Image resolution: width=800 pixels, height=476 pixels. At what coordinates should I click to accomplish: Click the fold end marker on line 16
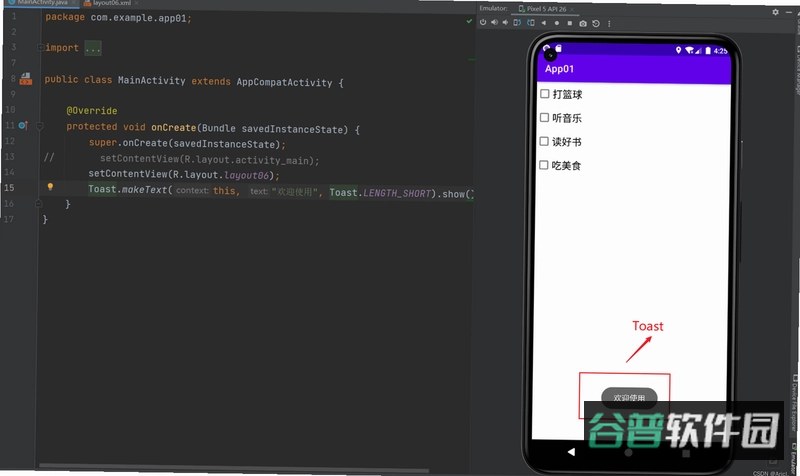39,204
